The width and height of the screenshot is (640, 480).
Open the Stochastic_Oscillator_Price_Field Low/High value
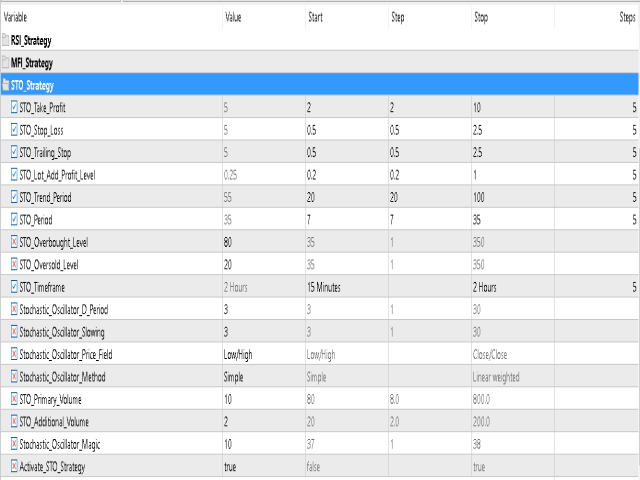click(x=238, y=355)
